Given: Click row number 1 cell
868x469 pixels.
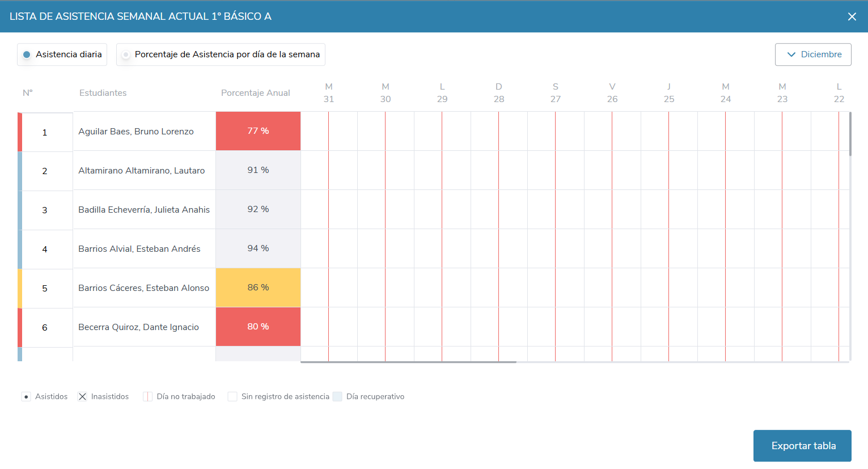Looking at the screenshot, I should [45, 132].
